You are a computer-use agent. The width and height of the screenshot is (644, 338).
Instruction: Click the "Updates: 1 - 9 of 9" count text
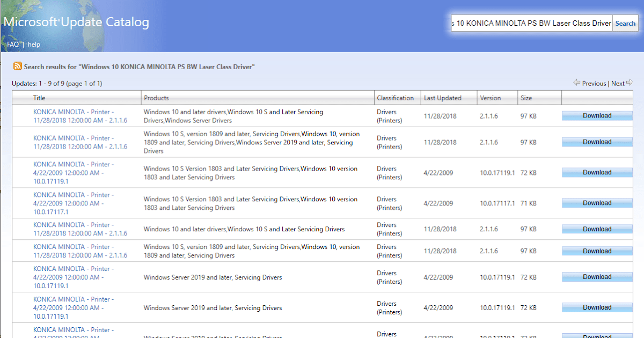click(57, 83)
